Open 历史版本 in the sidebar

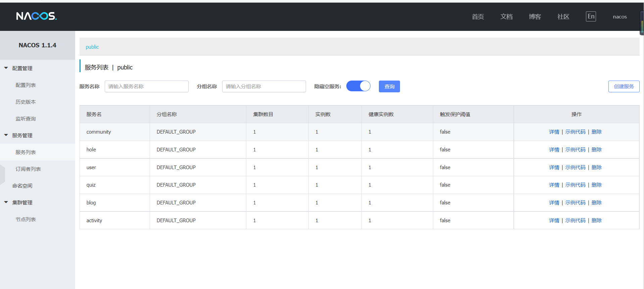[x=26, y=102]
